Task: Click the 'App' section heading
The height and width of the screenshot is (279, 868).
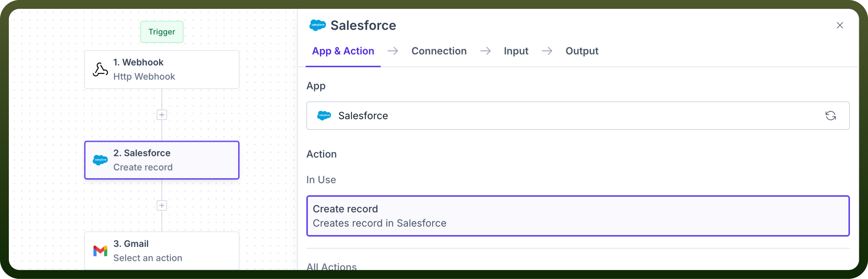Action: [316, 86]
